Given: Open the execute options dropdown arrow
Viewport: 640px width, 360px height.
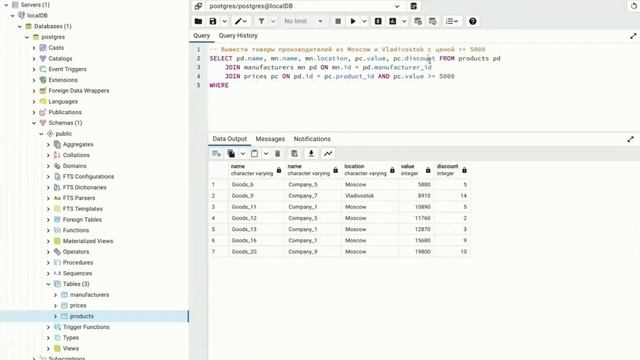Looking at the screenshot, I should (364, 21).
